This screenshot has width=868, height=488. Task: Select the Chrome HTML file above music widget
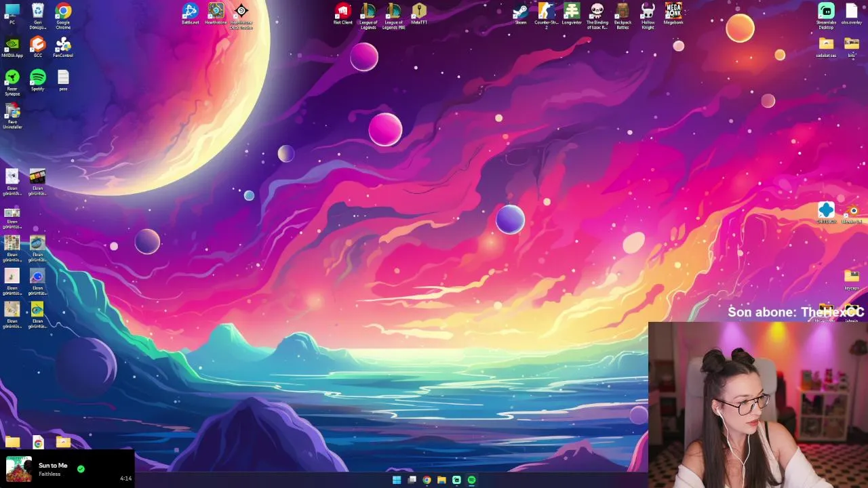(x=38, y=443)
